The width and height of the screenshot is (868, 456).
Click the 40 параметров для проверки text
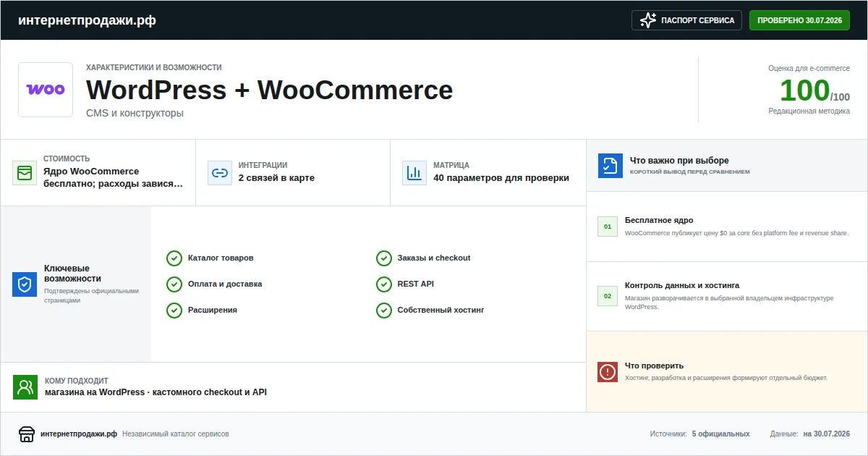coord(501,178)
